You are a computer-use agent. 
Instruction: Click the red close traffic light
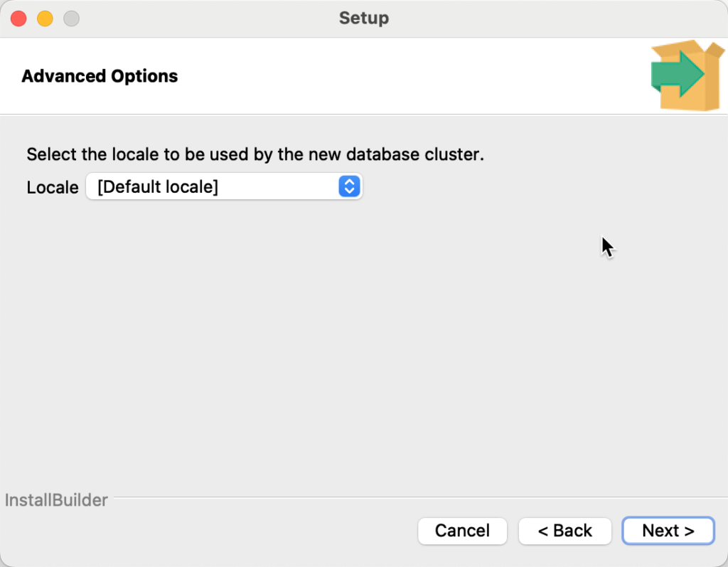(x=17, y=18)
